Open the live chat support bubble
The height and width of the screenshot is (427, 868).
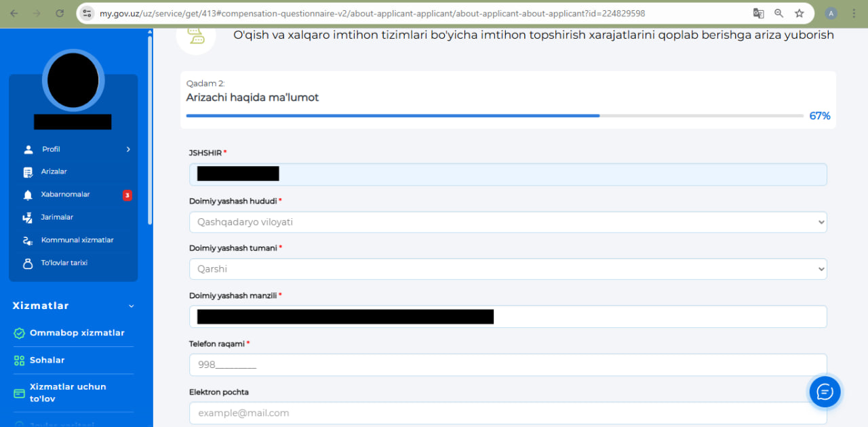[825, 391]
